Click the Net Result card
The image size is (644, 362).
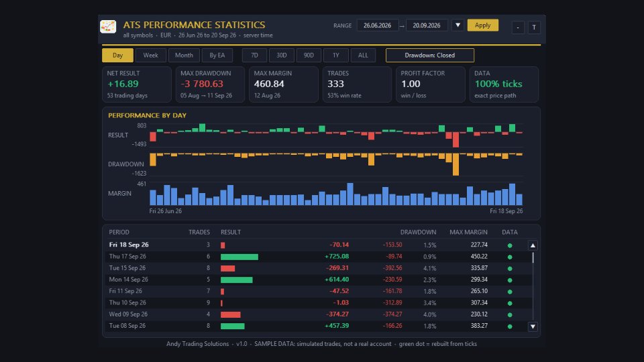[x=136, y=84]
